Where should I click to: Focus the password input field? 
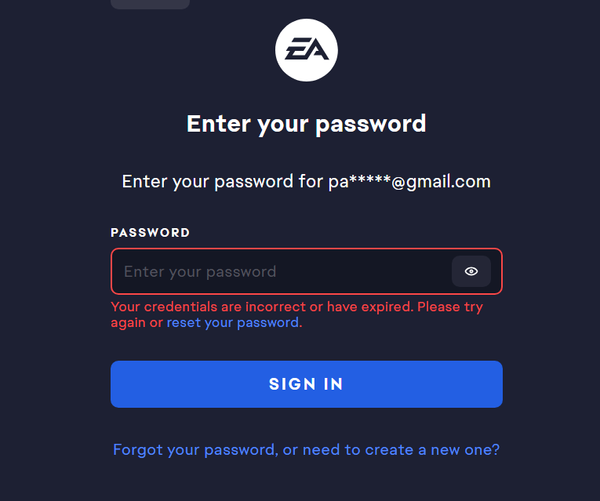pyautogui.click(x=280, y=271)
